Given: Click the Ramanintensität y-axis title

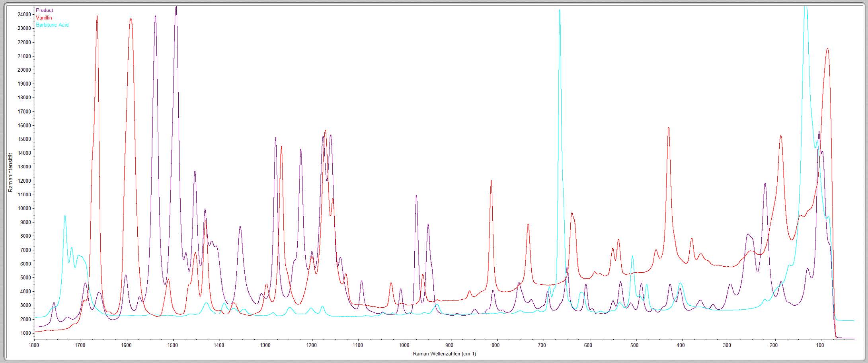Looking at the screenshot, I should tap(11, 172).
